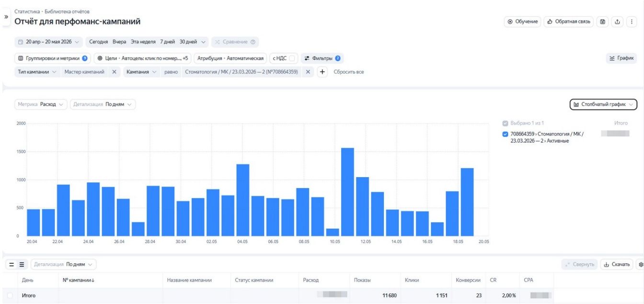
Task: Toggle the 'График' chart display button
Action: click(621, 58)
